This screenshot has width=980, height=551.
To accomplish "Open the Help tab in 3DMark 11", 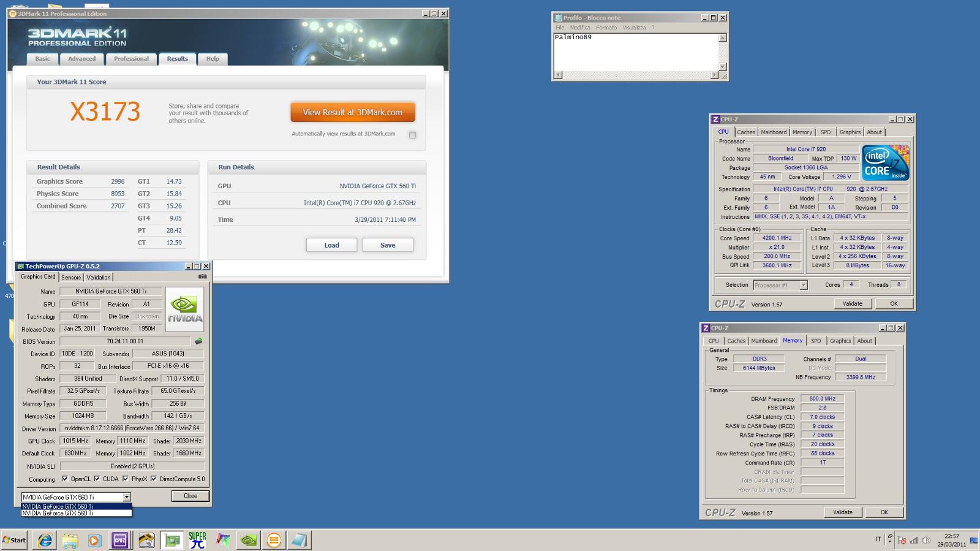I will pos(213,59).
